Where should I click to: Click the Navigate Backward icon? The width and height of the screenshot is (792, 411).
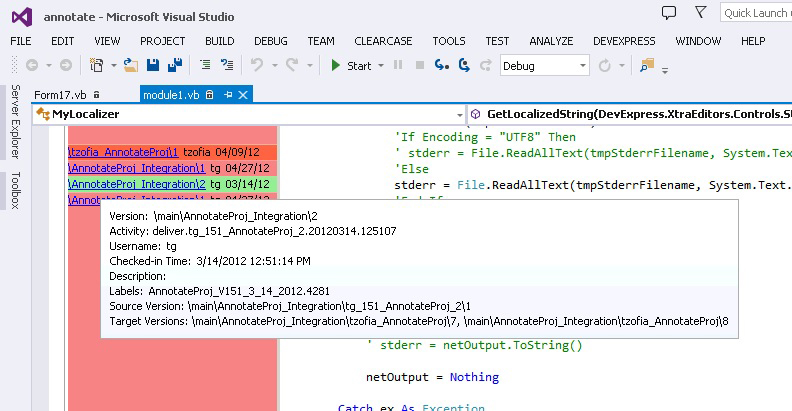point(31,65)
